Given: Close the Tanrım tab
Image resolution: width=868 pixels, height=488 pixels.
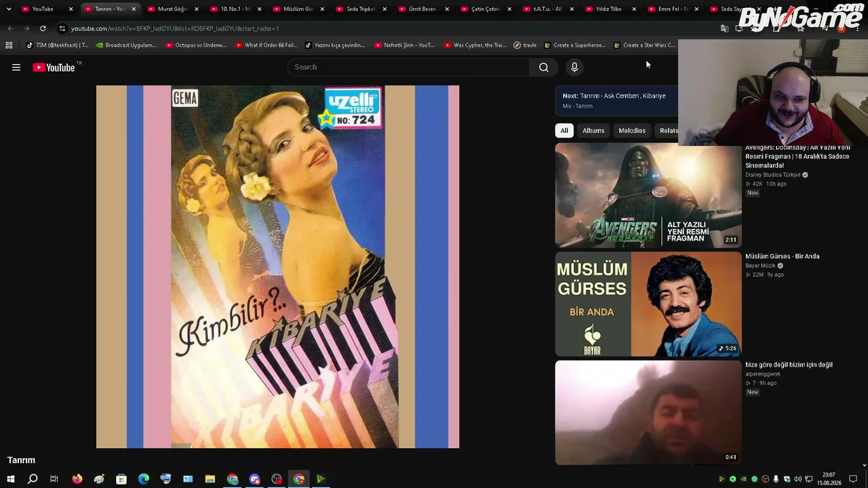Looking at the screenshot, I should (134, 9).
